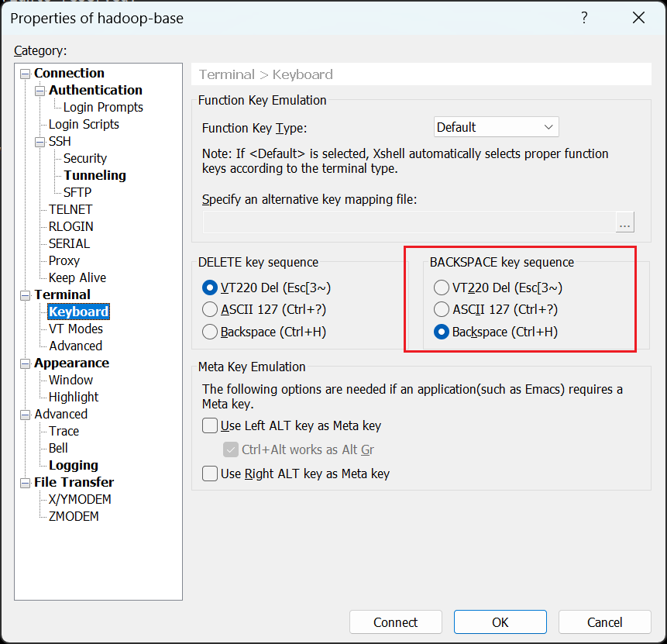Open Login Prompts category
The image size is (667, 644).
coord(103,107)
